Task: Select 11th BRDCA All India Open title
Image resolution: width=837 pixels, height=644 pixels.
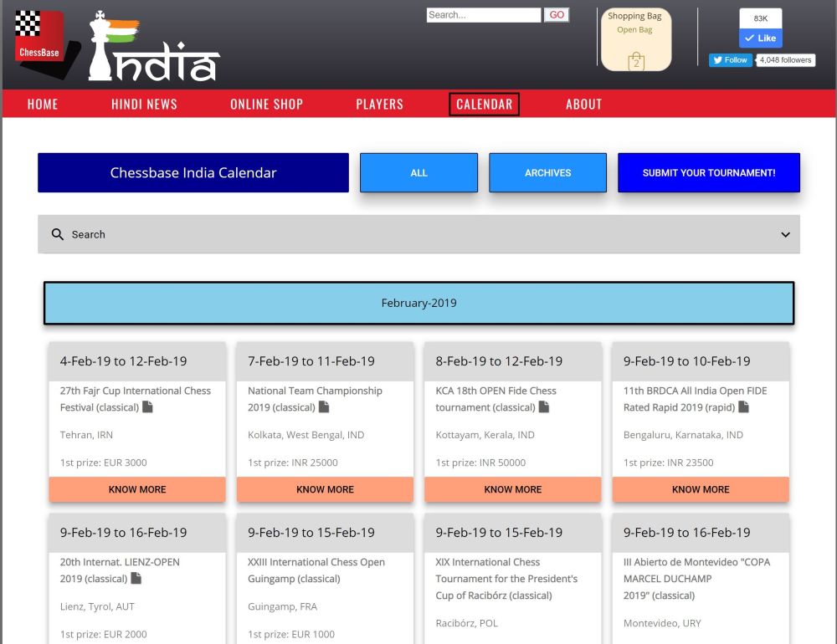Action: pyautogui.click(x=695, y=399)
